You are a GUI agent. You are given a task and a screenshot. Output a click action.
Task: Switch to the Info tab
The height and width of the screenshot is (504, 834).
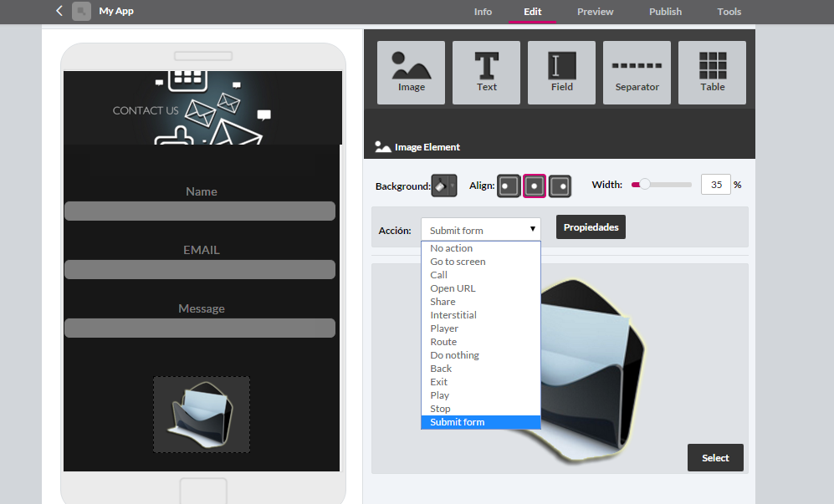coord(483,12)
